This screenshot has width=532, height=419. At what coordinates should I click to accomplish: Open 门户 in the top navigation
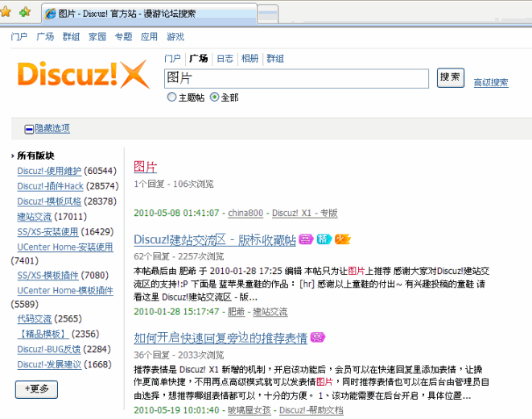click(19, 37)
